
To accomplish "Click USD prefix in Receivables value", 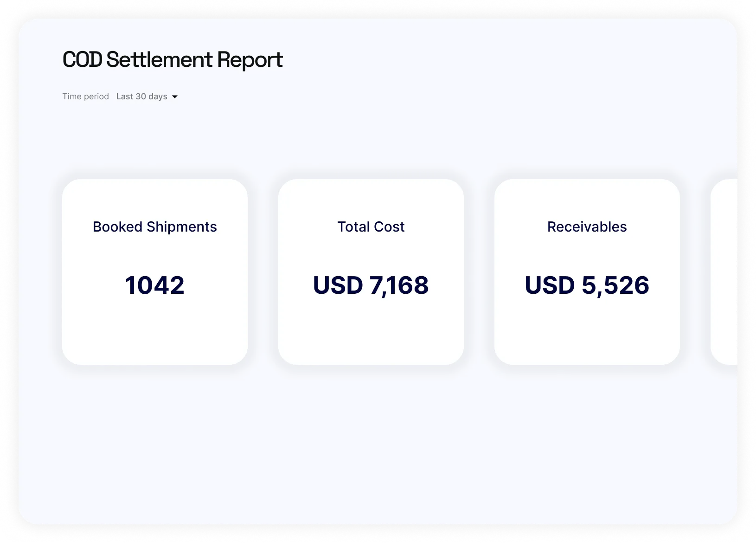I will pyautogui.click(x=550, y=285).
